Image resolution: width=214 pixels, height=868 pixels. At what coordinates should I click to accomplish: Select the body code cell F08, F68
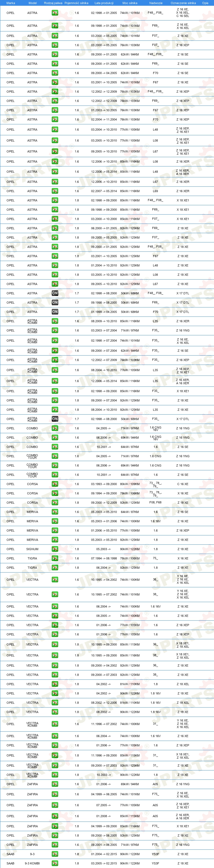click(155, 502)
